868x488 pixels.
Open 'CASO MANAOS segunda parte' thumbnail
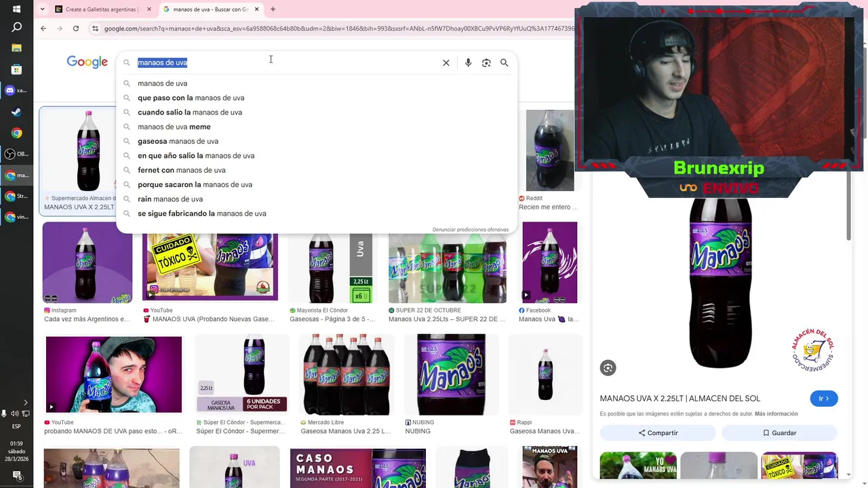(x=357, y=468)
